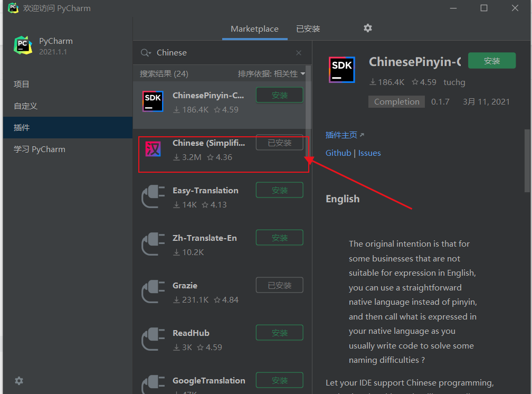Viewport: 532px width, 394px height.
Task: Open the search magnifier options dropdown
Action: [x=146, y=52]
